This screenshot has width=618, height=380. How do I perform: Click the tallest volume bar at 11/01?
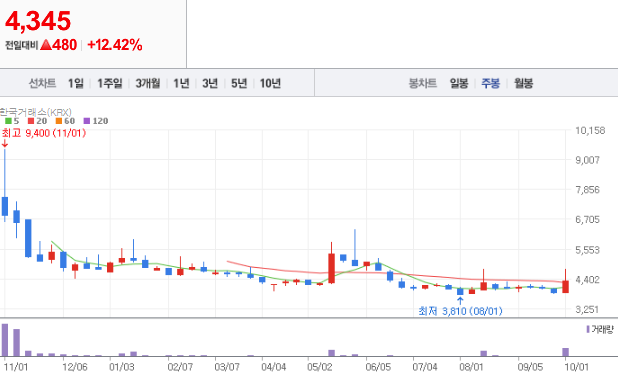[x=5, y=340]
